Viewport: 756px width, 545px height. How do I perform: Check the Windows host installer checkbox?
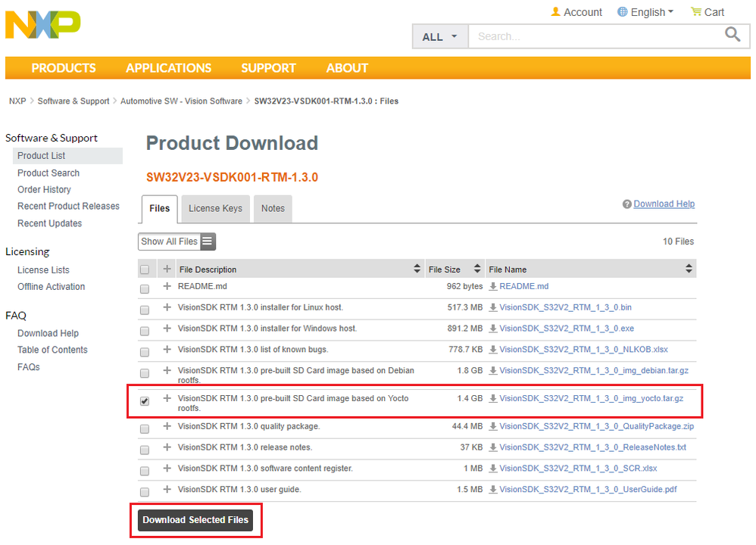click(145, 332)
